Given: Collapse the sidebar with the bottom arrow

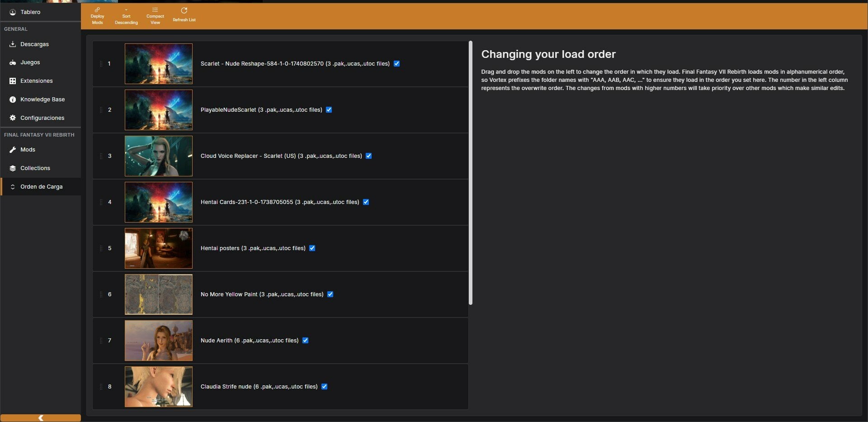Looking at the screenshot, I should [41, 418].
